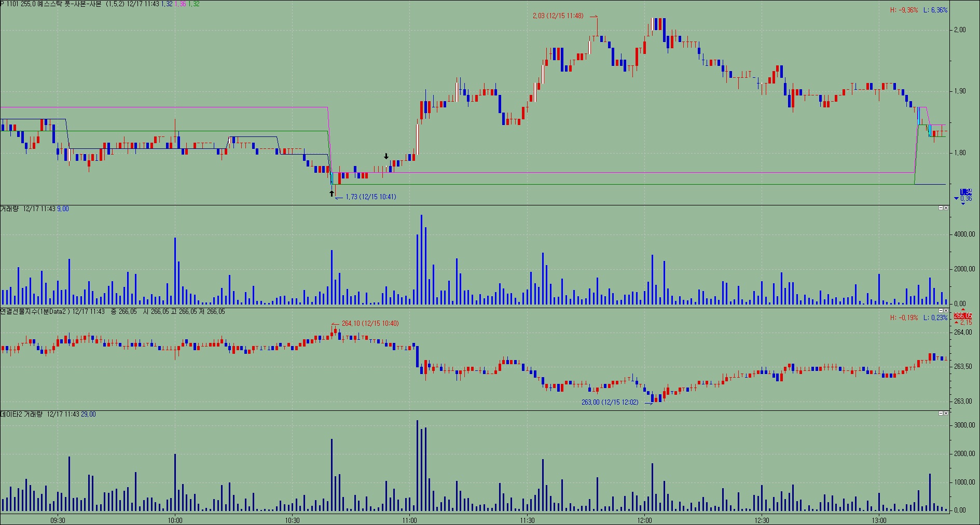Click the 데이타2 거래량 indicator title

(22, 414)
